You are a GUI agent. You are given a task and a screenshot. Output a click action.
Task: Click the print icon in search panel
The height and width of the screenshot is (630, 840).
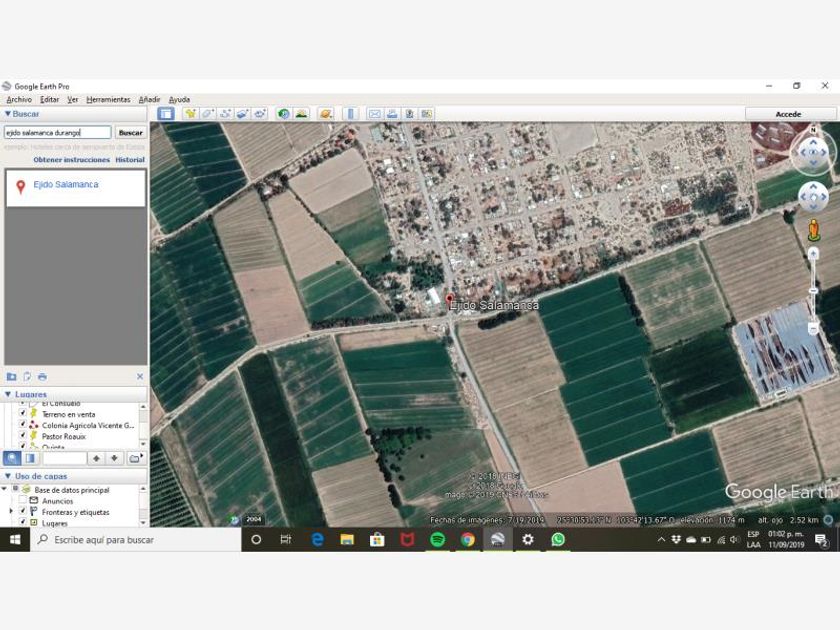pyautogui.click(x=42, y=376)
